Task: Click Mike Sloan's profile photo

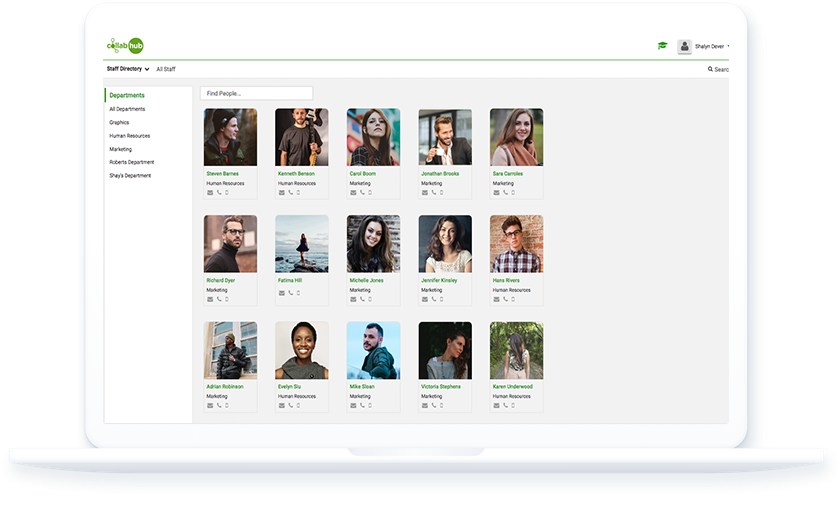Action: [373, 350]
